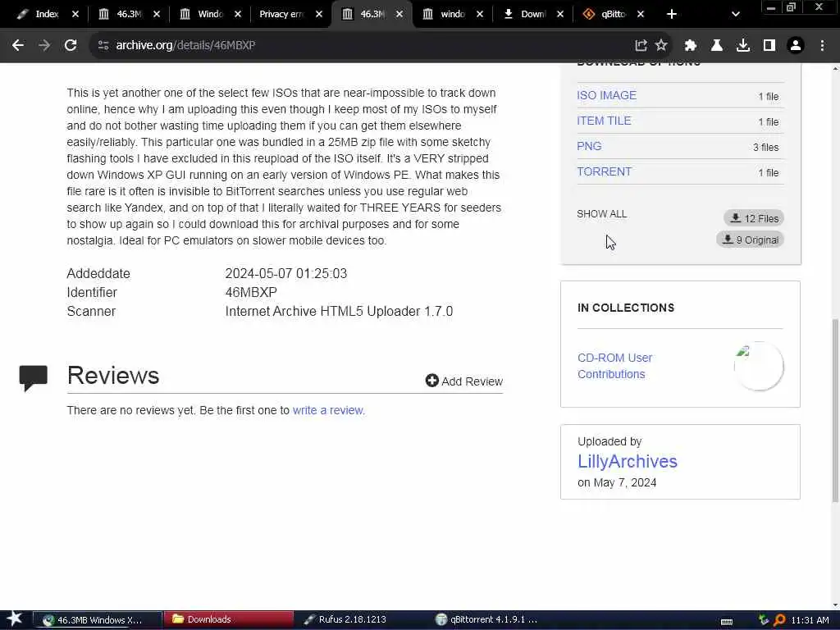Select the 46.3MB Windows X taskbar item
Viewport: 840px width, 630px height.
pyautogui.click(x=98, y=620)
